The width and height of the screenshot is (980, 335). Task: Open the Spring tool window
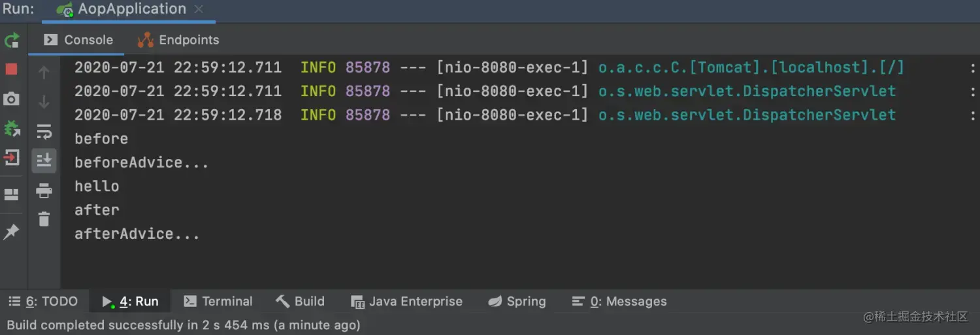coord(517,302)
